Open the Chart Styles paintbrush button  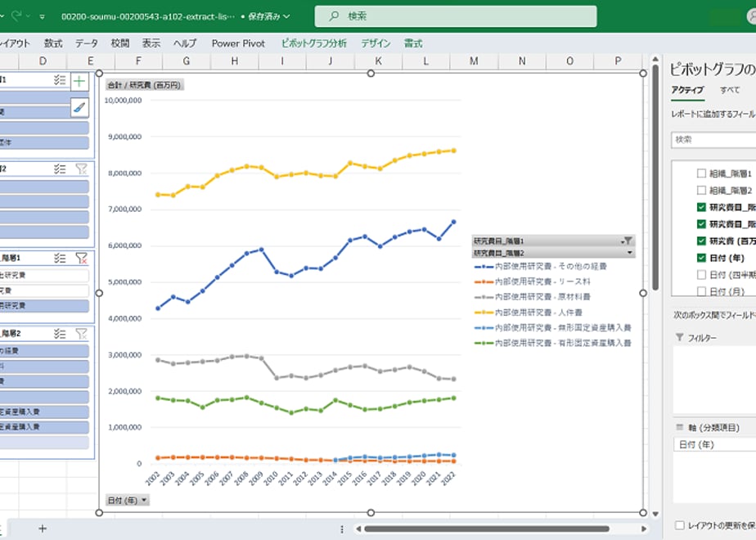click(79, 107)
